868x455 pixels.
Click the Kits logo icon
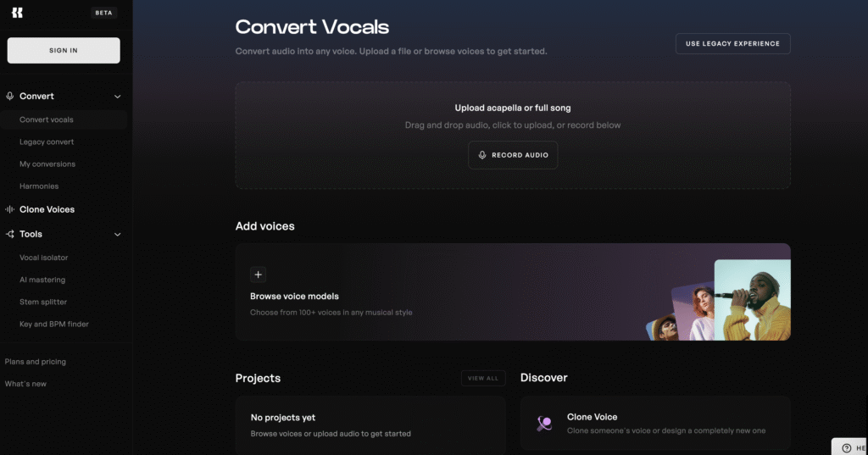pos(17,13)
